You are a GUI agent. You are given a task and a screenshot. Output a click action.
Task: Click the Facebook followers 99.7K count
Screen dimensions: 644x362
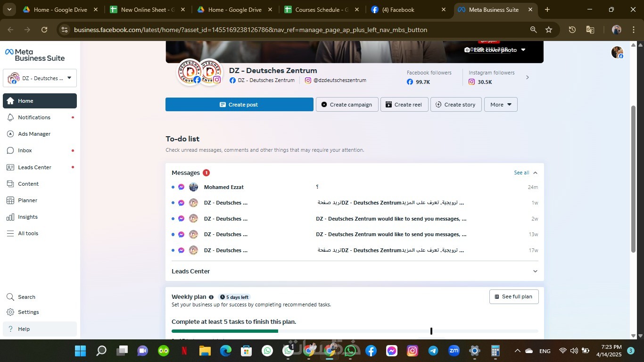pyautogui.click(x=423, y=82)
